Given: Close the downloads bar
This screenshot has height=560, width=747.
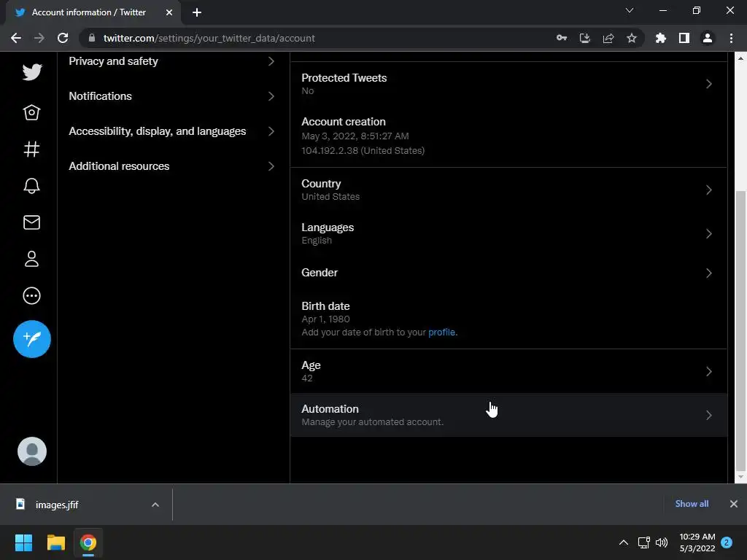Looking at the screenshot, I should click(734, 504).
